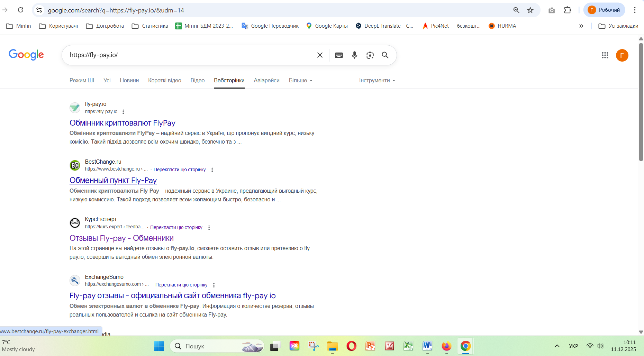Open PowerPoint from the taskbar
The height and width of the screenshot is (356, 644).
point(370,346)
